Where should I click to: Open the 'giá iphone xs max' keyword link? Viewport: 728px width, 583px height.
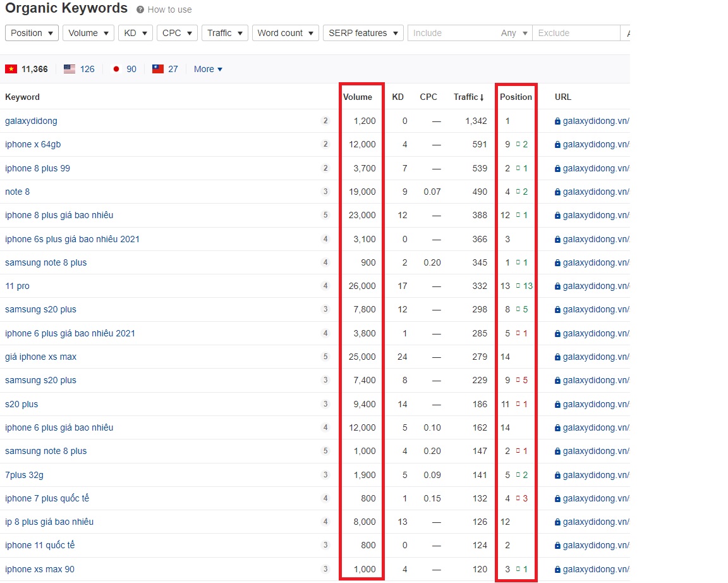click(40, 357)
